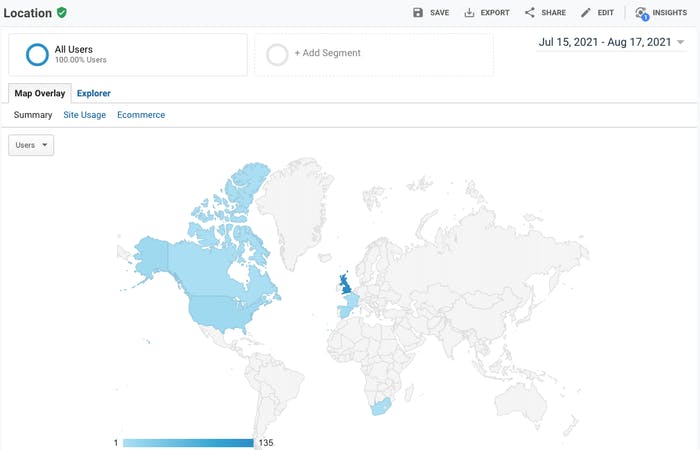Click the EXPORT button label

click(x=495, y=12)
